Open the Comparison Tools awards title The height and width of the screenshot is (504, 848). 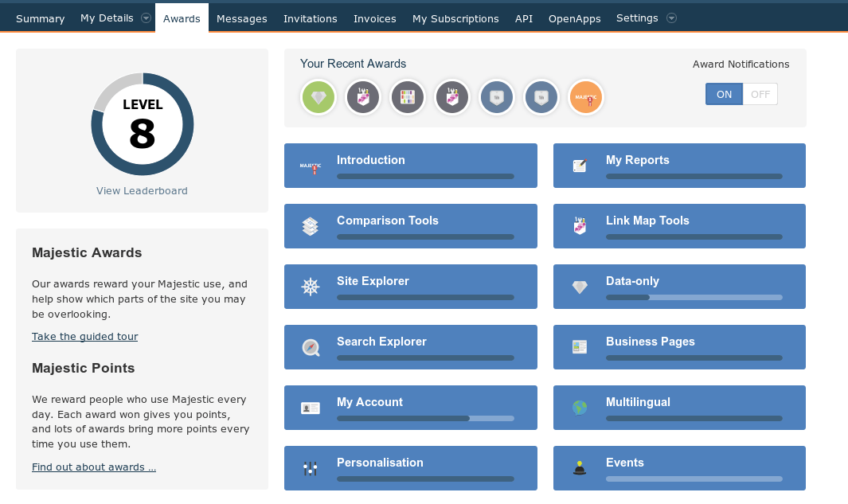coord(387,221)
